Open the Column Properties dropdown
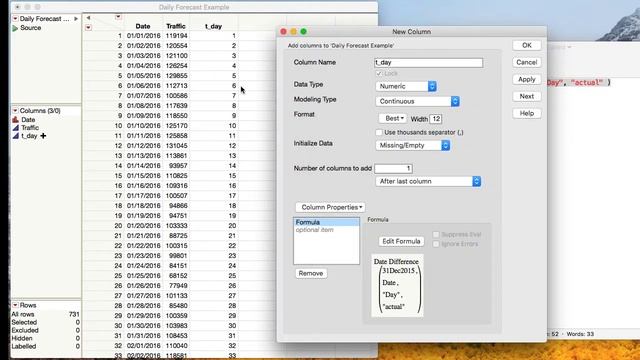This screenshot has height=360, width=640. pos(331,207)
